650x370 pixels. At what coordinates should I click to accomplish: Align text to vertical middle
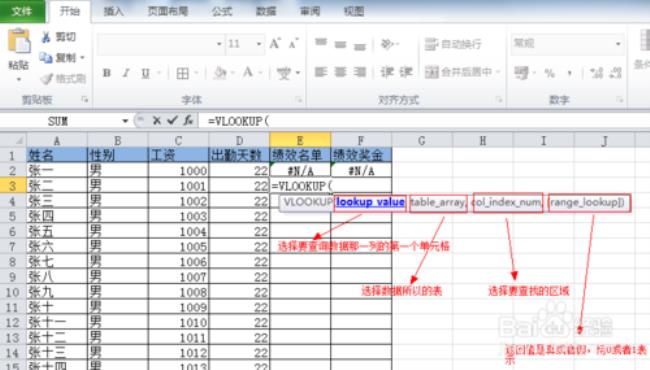pyautogui.click(x=340, y=44)
